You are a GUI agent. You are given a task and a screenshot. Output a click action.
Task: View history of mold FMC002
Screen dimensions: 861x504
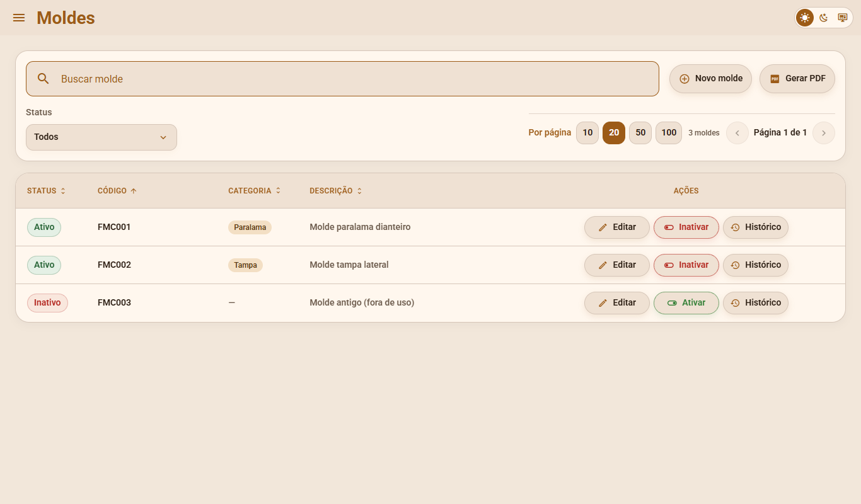(x=756, y=265)
